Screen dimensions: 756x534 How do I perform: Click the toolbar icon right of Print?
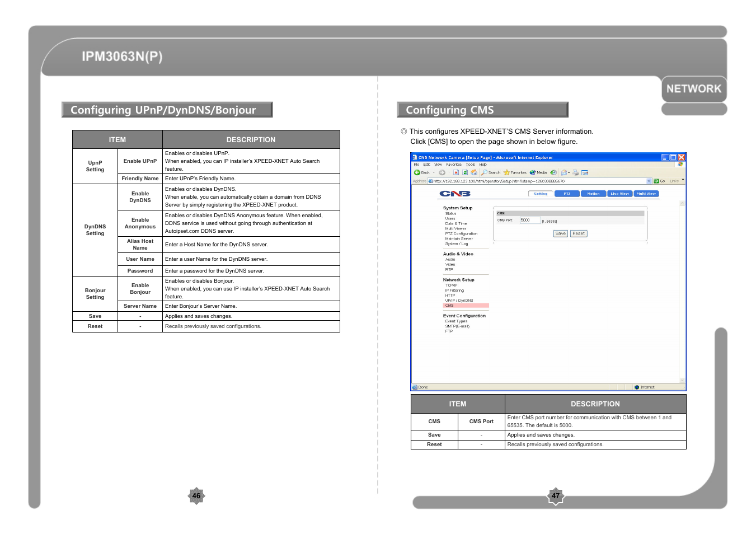coord(585,172)
